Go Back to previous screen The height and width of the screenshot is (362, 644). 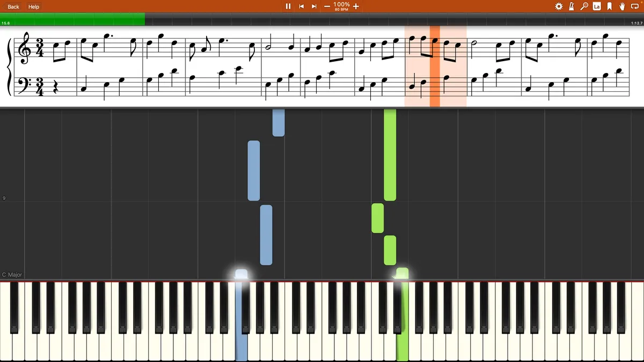click(x=13, y=6)
